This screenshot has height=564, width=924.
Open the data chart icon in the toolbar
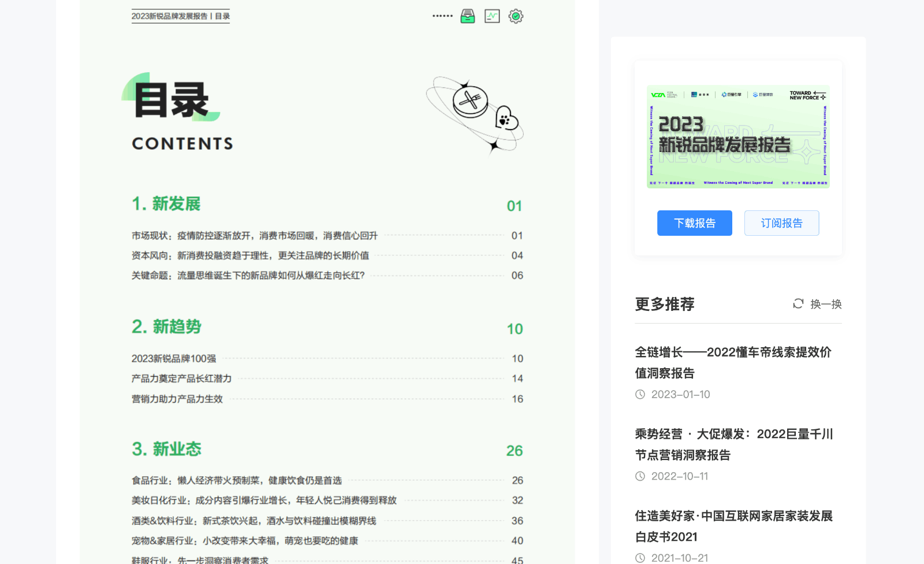pyautogui.click(x=491, y=16)
